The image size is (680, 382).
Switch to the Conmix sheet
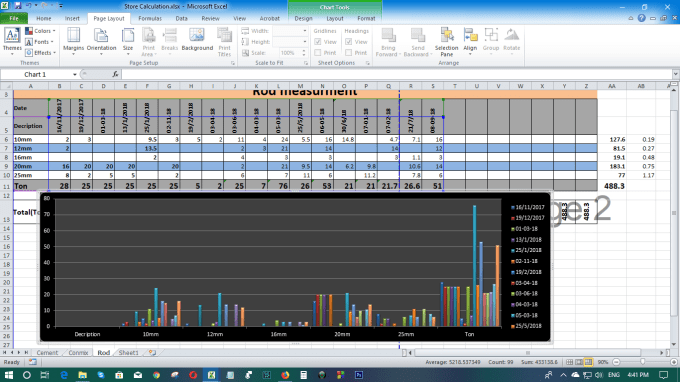pyautogui.click(x=78, y=353)
